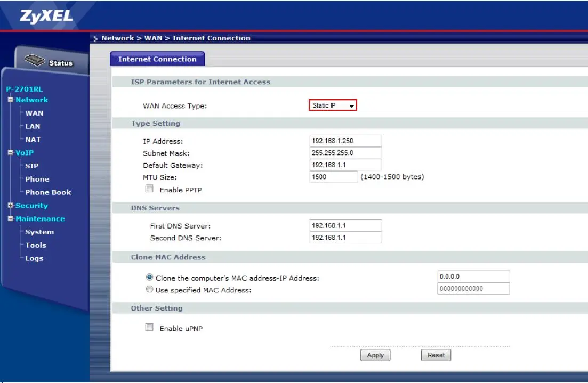Select the Internet Connection tab
This screenshot has height=383, width=588.
157,59
